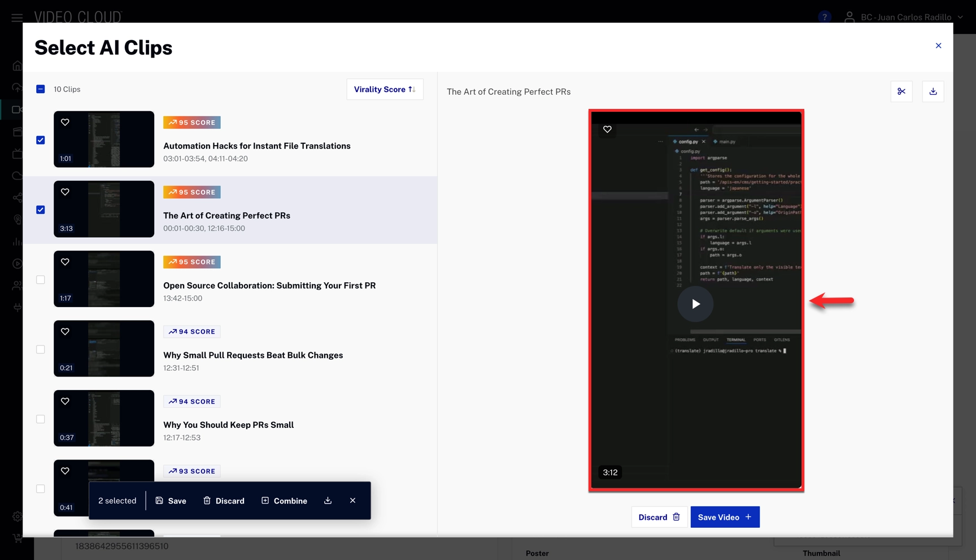The image size is (976, 560).
Task: Open the hamburger navigation menu
Action: click(x=17, y=17)
